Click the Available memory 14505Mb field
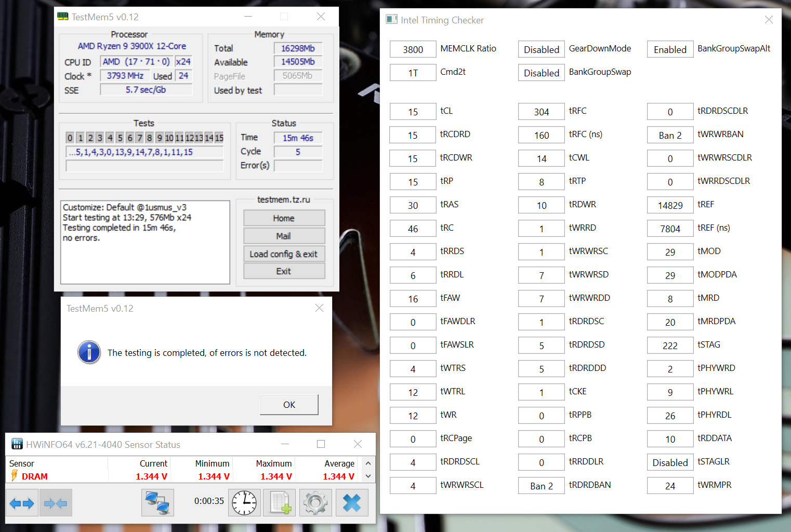791x532 pixels. point(298,62)
